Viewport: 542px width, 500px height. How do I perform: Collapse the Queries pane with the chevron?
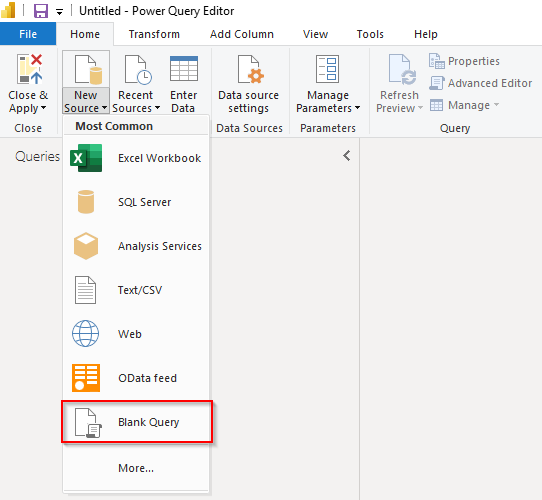point(347,156)
